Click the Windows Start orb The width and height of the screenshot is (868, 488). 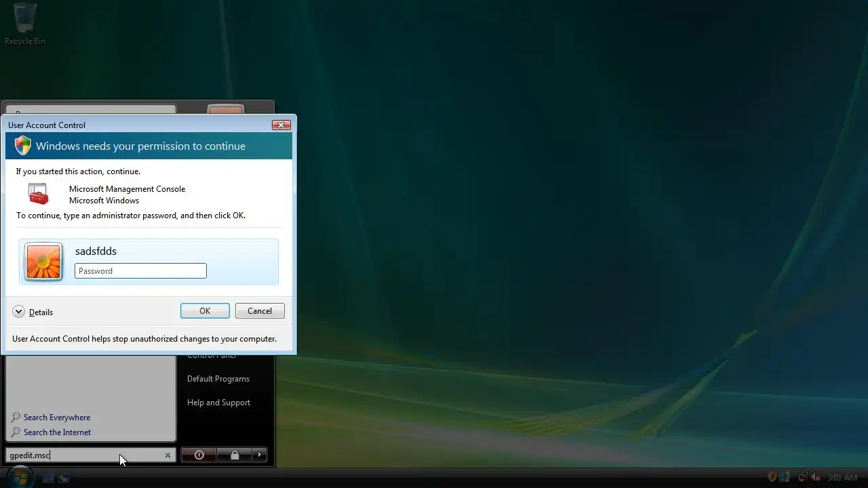[x=20, y=477]
